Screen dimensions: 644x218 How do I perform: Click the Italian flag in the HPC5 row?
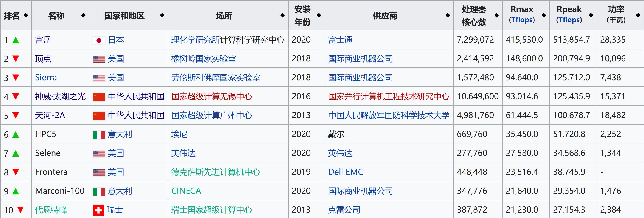tap(99, 135)
